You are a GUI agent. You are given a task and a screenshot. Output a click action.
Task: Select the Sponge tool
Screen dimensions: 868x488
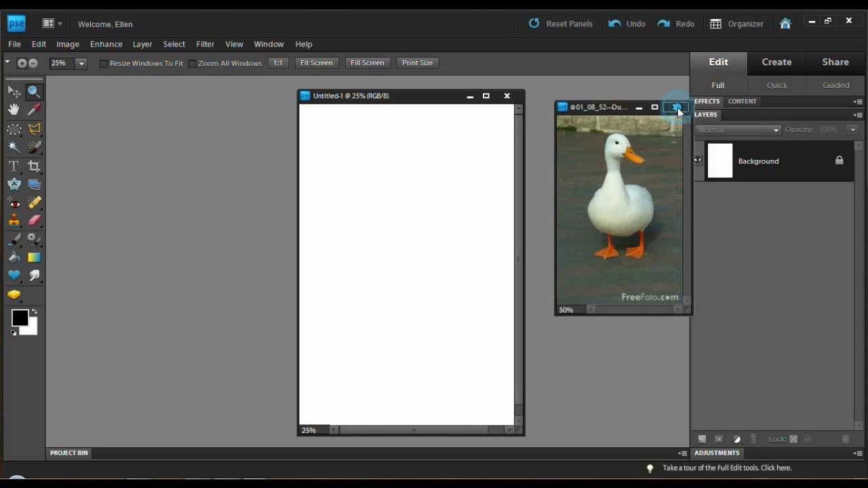[x=14, y=295]
